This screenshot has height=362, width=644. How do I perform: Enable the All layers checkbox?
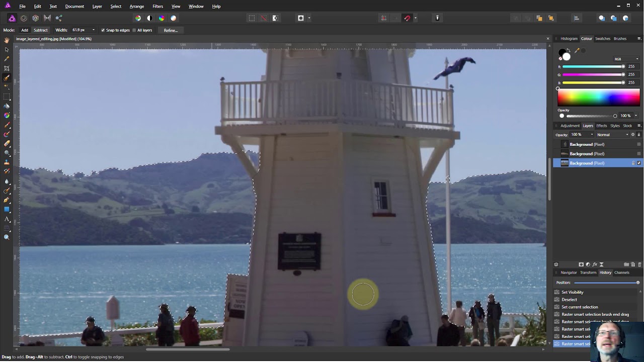pyautogui.click(x=134, y=30)
